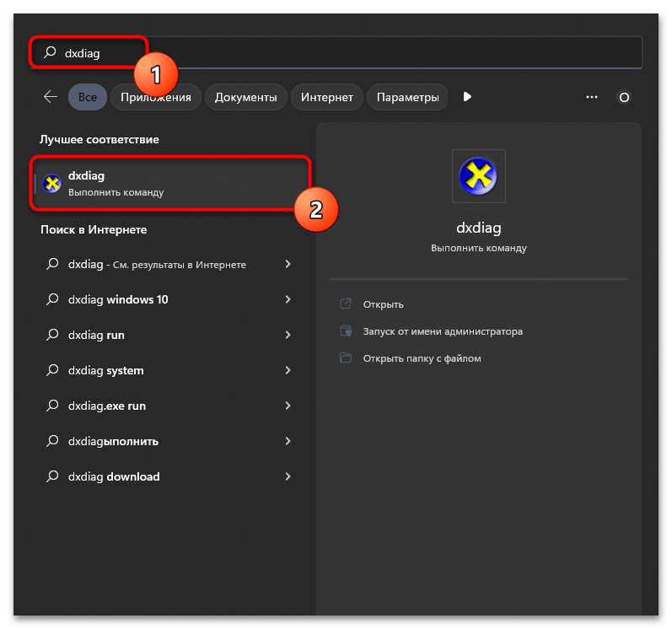The image size is (672, 629).
Task: Select the Все filter tab
Action: pyautogui.click(x=88, y=97)
